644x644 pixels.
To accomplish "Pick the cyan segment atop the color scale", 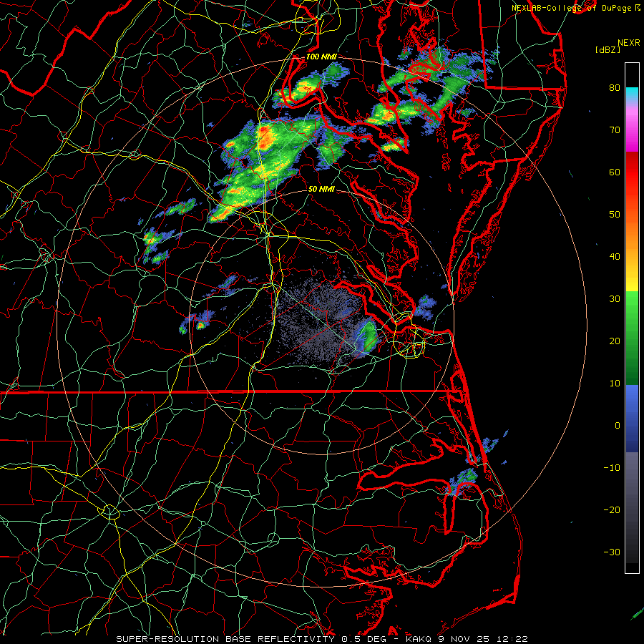I will [x=632, y=93].
